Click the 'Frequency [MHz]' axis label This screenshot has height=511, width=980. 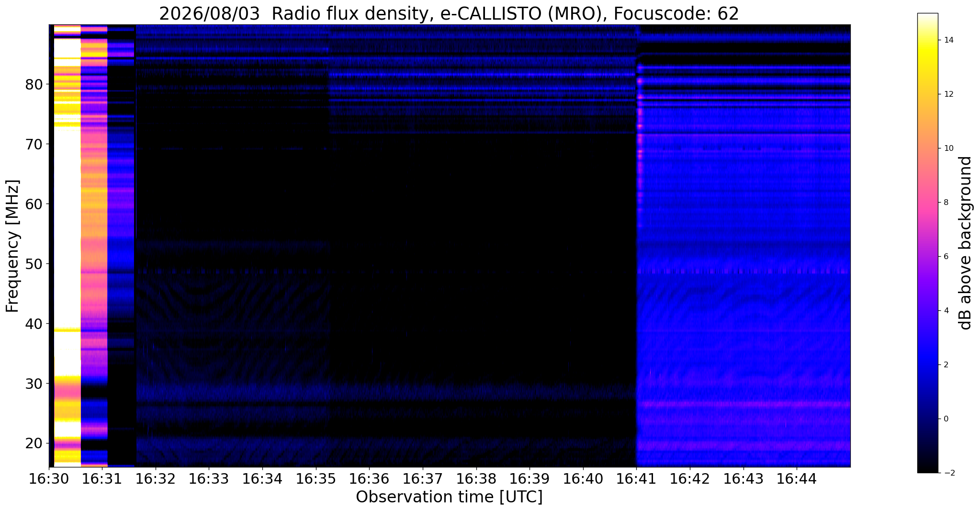12,246
